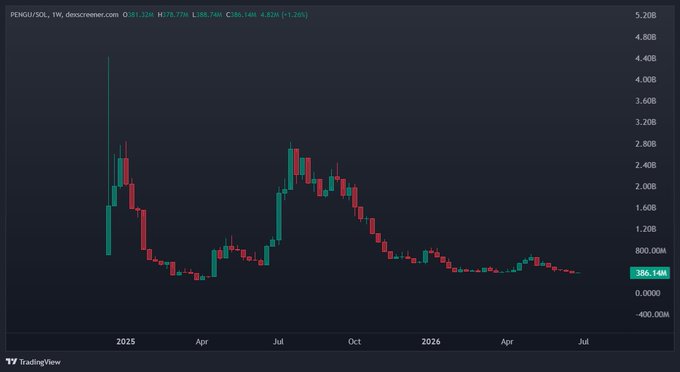Viewport: 680px width, 372px height.
Task: Click the change value 4.82M (+1.26%)
Action: point(284,15)
